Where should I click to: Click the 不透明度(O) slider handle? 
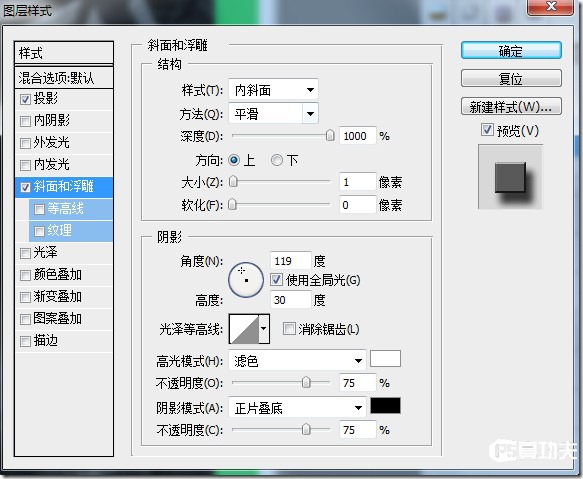click(x=306, y=382)
